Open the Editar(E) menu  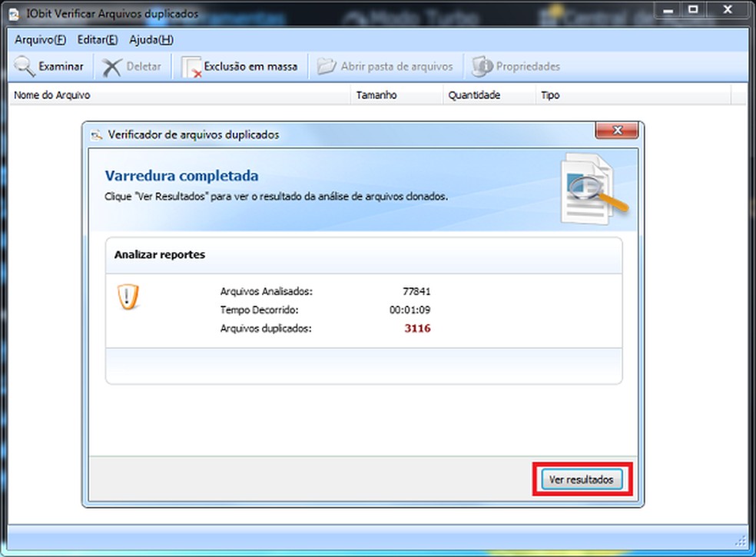coord(98,39)
